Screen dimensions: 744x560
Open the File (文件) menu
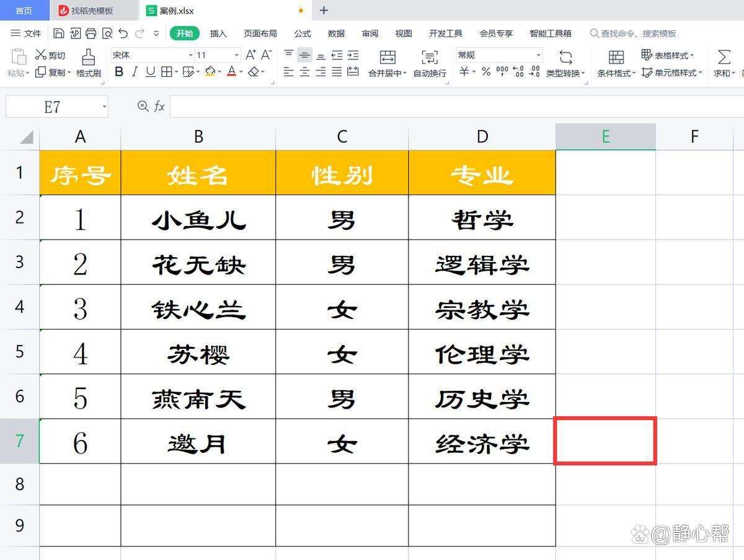click(x=26, y=33)
